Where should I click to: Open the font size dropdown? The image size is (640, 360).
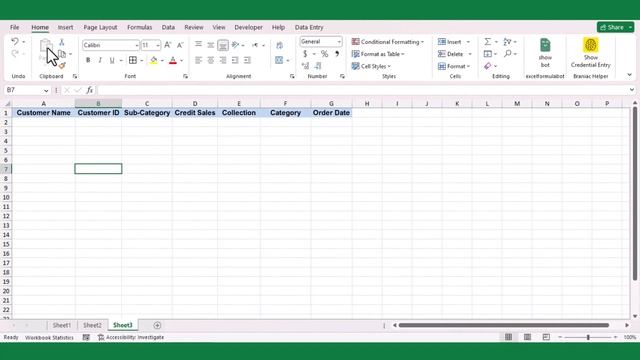(158, 45)
